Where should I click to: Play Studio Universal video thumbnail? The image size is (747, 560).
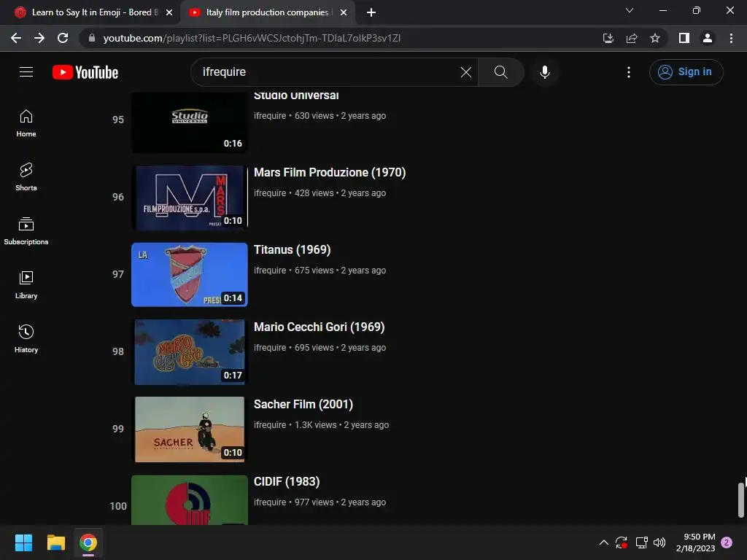[x=190, y=122]
